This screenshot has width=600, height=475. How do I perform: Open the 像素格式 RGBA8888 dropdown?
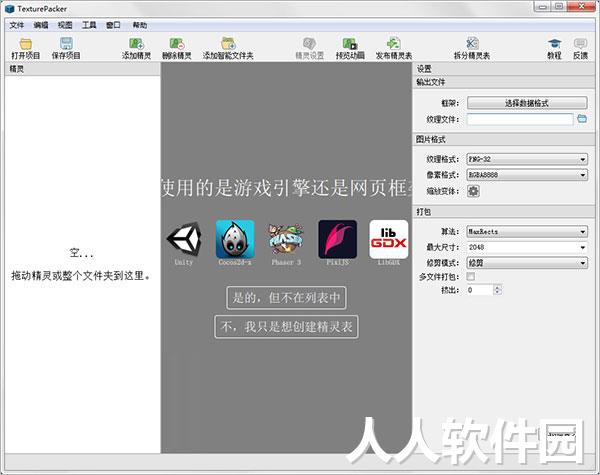pyautogui.click(x=527, y=175)
